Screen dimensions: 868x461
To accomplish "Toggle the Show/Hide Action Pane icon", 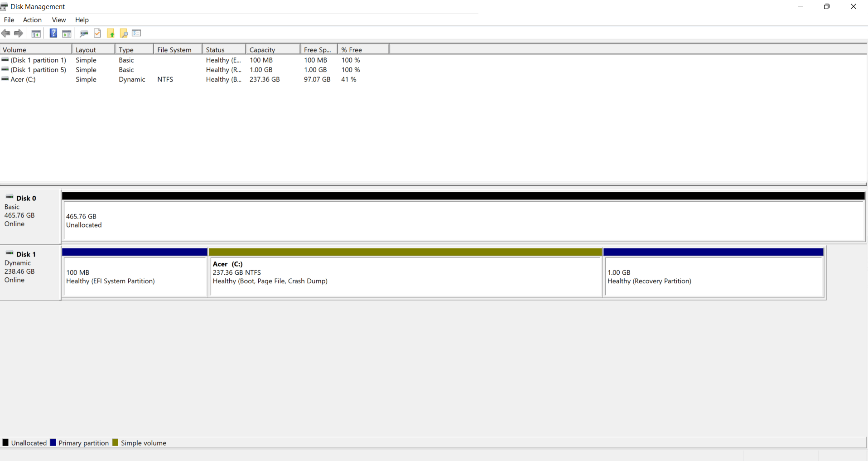I will pyautogui.click(x=67, y=33).
